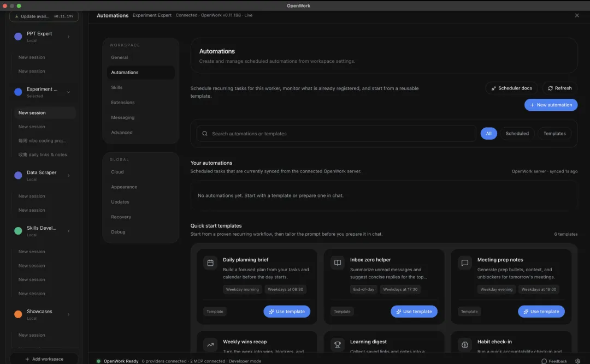Expand the Skills Devel... workspace chevron
The width and height of the screenshot is (590, 364).
(x=68, y=231)
